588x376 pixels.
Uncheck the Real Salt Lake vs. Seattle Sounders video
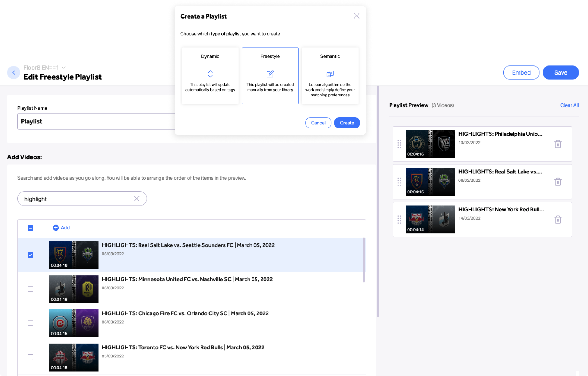30,255
